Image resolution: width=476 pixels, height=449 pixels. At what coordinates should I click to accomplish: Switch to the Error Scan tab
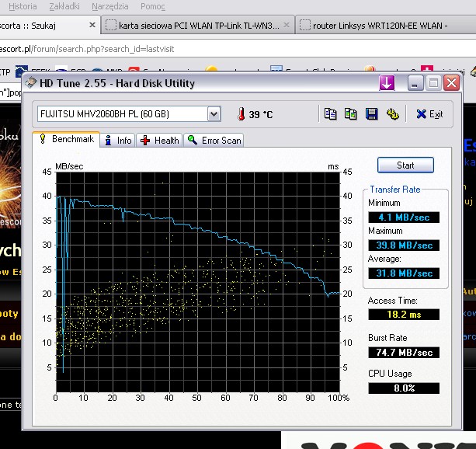[214, 141]
